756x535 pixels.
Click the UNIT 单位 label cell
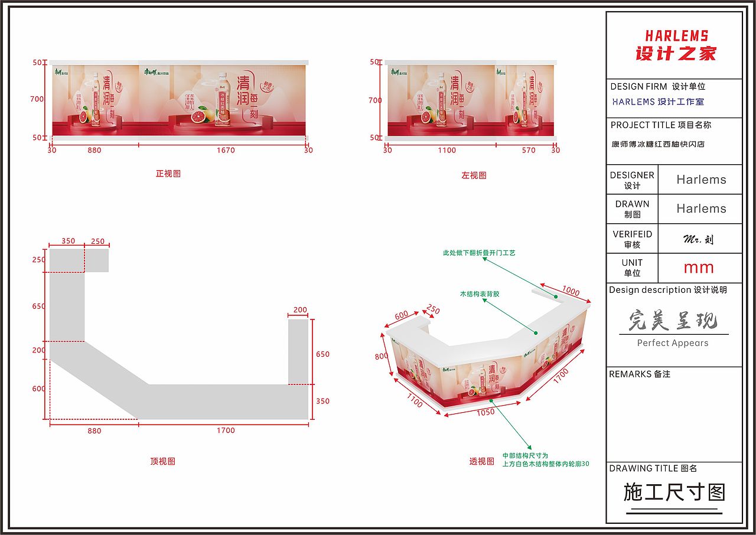pos(632,267)
